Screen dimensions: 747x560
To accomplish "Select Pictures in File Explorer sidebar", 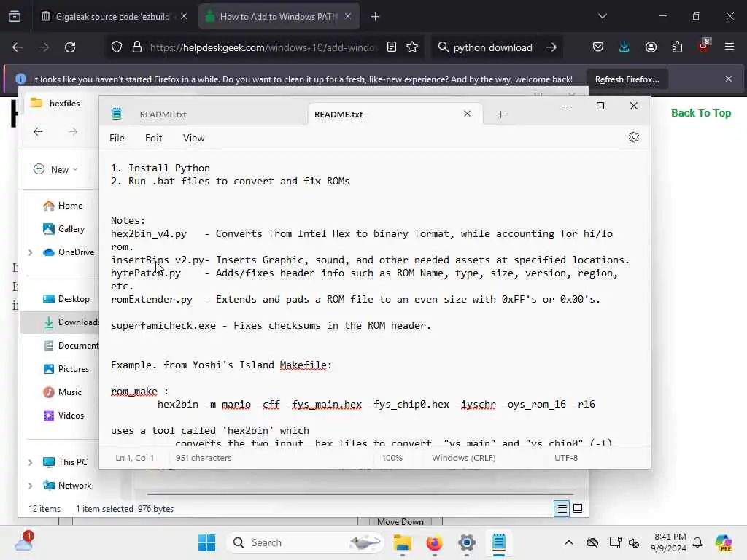I will 66,369.
